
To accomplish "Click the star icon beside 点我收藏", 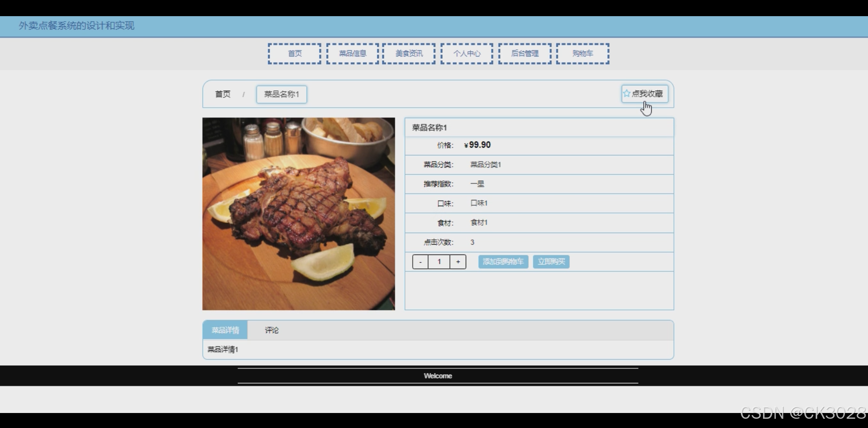I will tap(627, 93).
